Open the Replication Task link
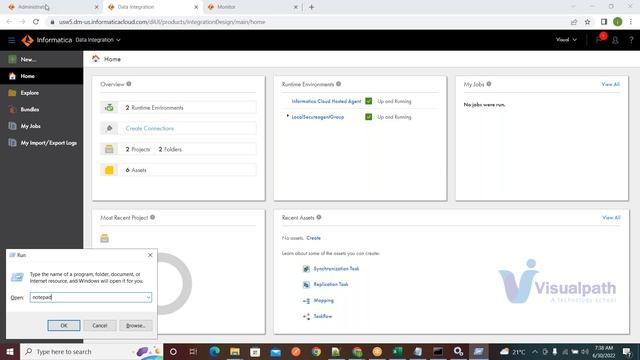The width and height of the screenshot is (640, 360). click(x=331, y=284)
